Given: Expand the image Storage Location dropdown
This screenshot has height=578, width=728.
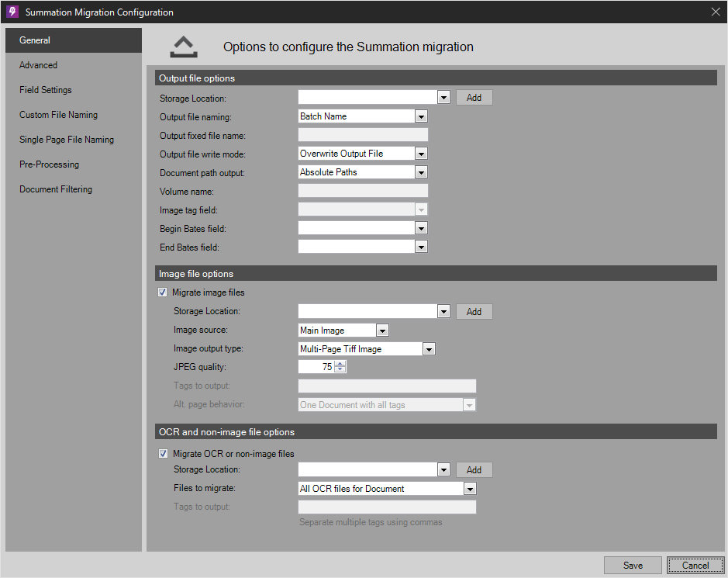Looking at the screenshot, I should pos(444,311).
